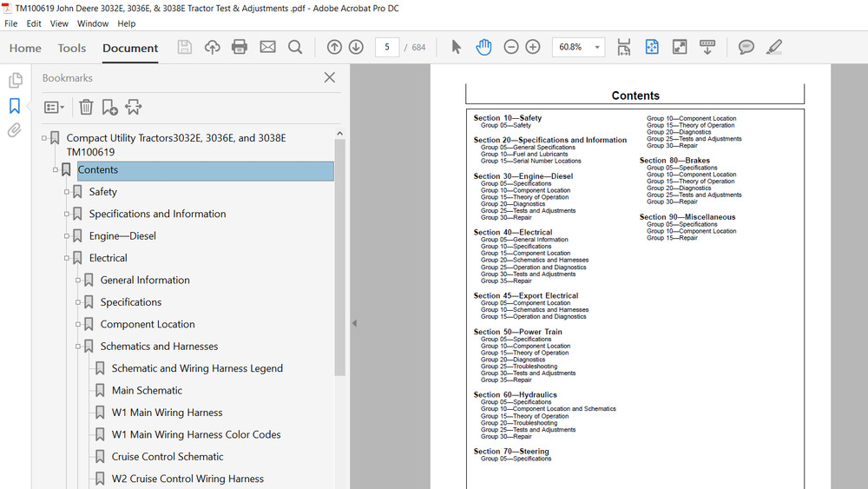The height and width of the screenshot is (489, 868).
Task: Click the page number input field
Action: coord(387,47)
